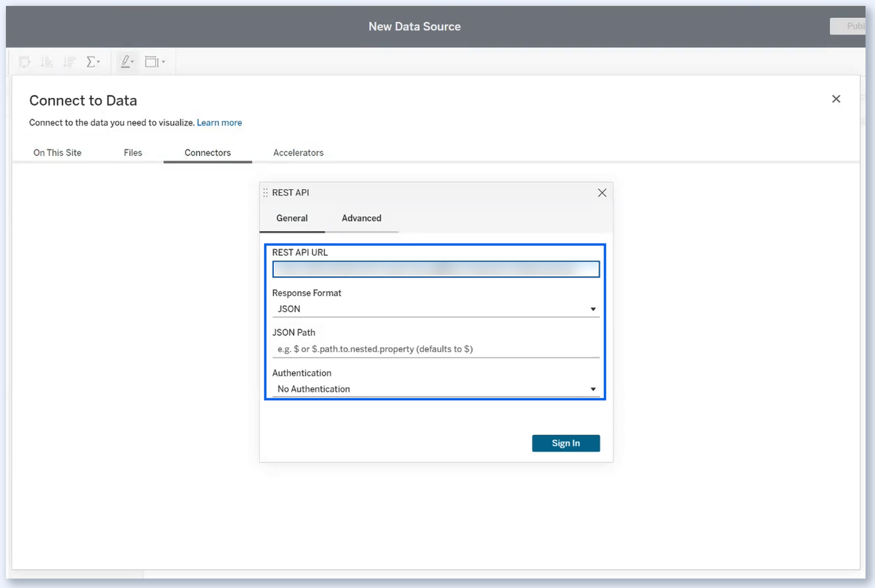Click the Response Format label
The height and width of the screenshot is (588, 875).
(306, 293)
